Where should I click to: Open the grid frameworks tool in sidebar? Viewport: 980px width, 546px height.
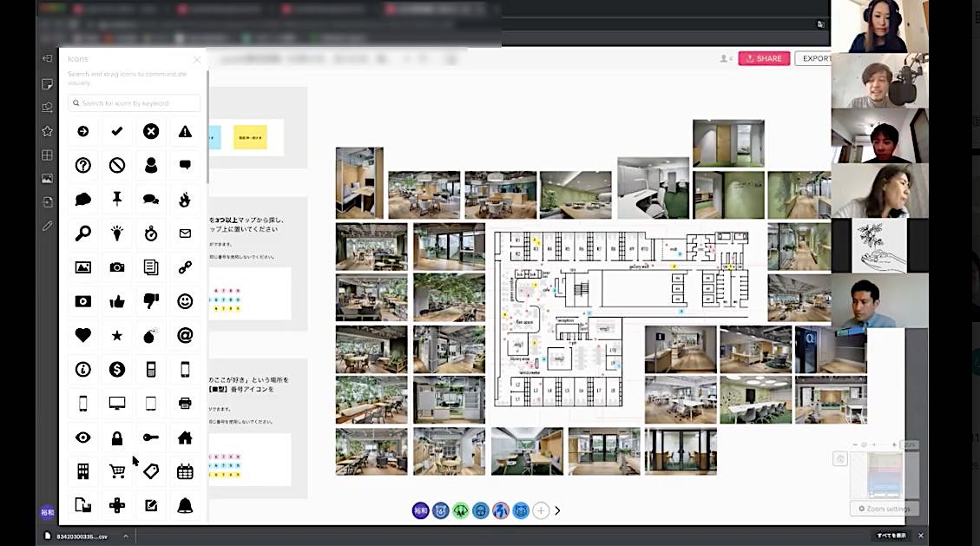[x=48, y=155]
